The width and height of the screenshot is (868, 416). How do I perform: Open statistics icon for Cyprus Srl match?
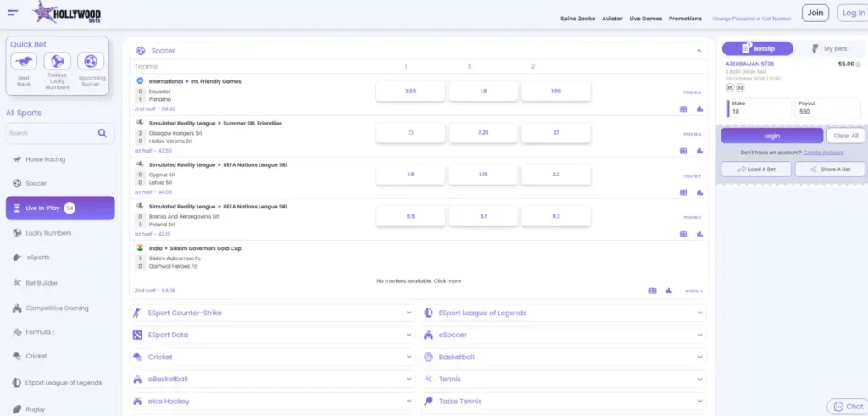click(699, 192)
